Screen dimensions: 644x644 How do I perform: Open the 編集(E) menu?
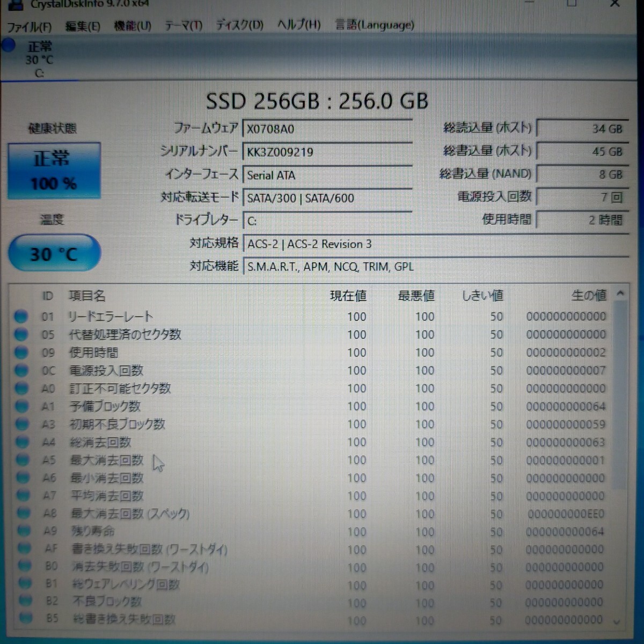[x=83, y=26]
